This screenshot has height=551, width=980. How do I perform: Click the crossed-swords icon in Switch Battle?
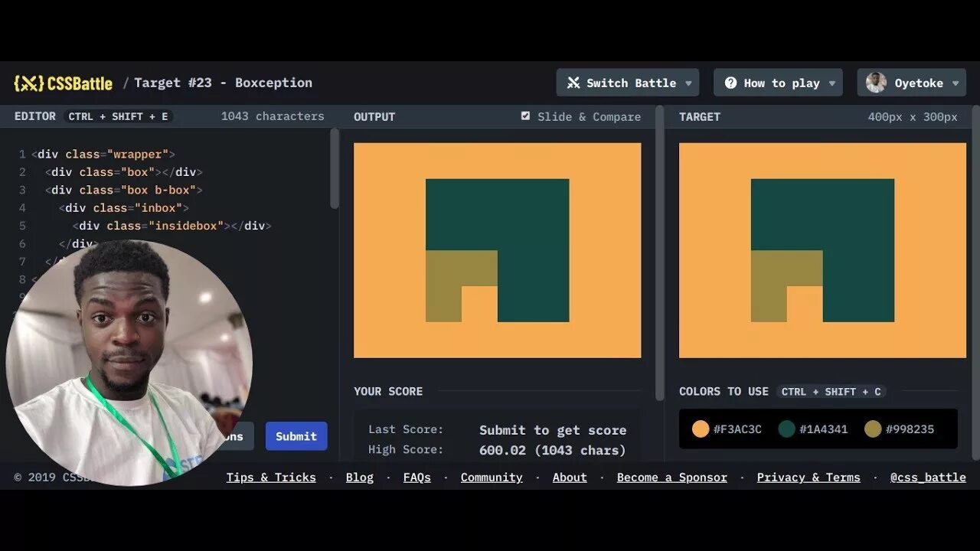pyautogui.click(x=573, y=82)
